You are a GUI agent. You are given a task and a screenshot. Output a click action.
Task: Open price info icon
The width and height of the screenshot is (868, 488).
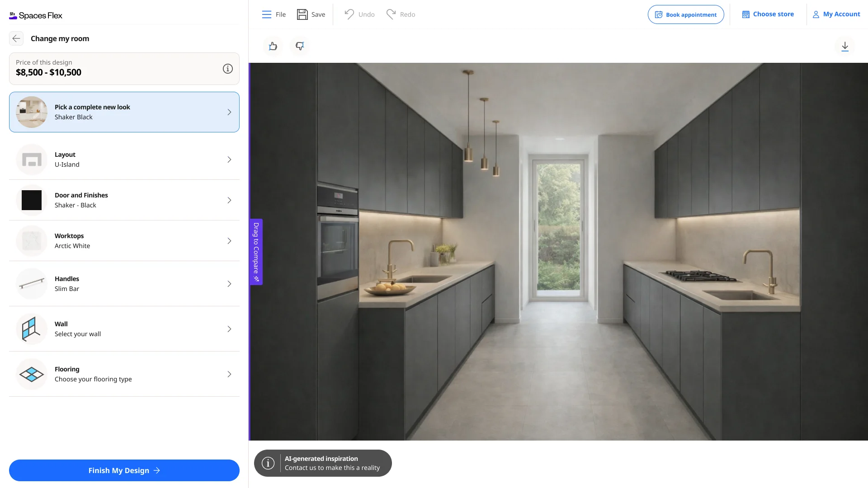[x=228, y=69]
